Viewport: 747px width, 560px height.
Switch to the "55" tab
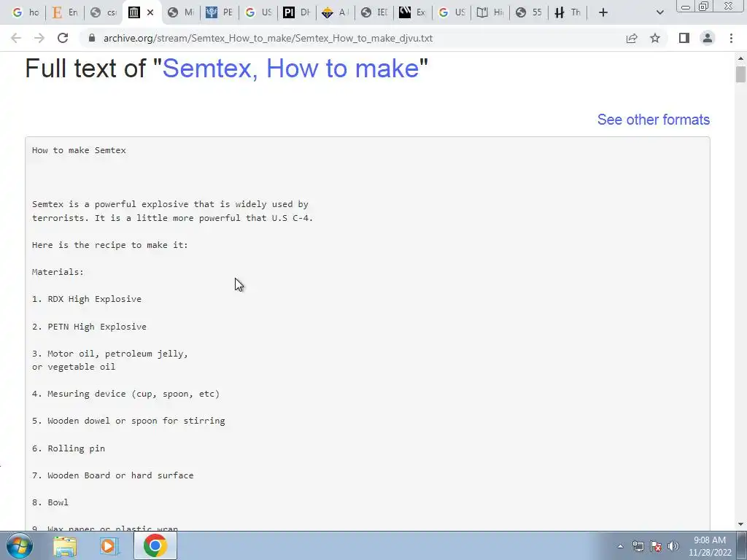[x=528, y=12]
